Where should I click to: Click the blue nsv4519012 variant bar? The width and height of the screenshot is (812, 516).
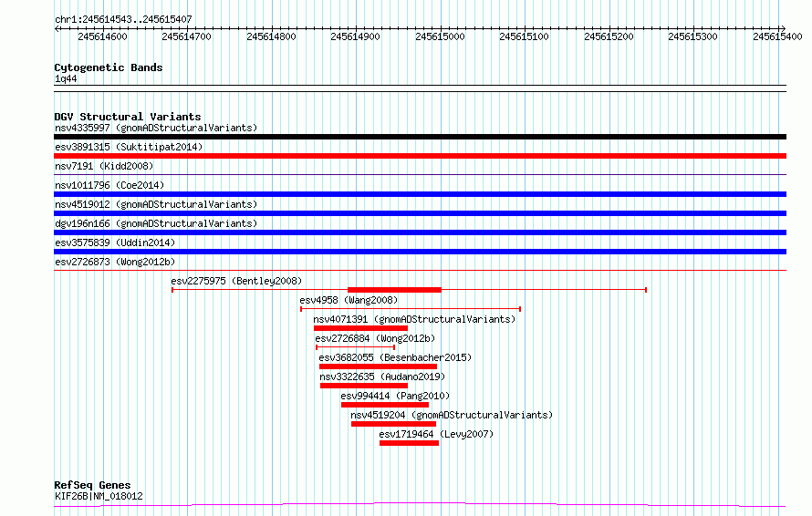[x=420, y=213]
